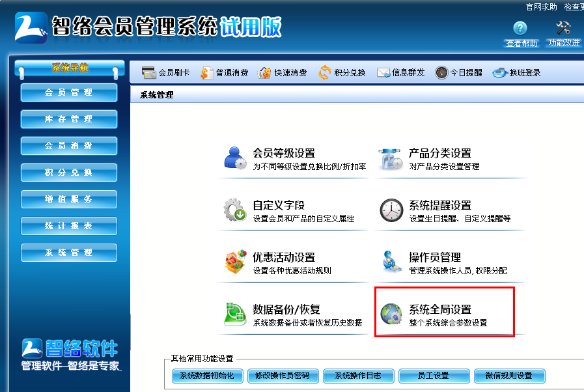The width and height of the screenshot is (584, 392).
Task: Click the 会员等级设置 title text
Action: pyautogui.click(x=284, y=153)
